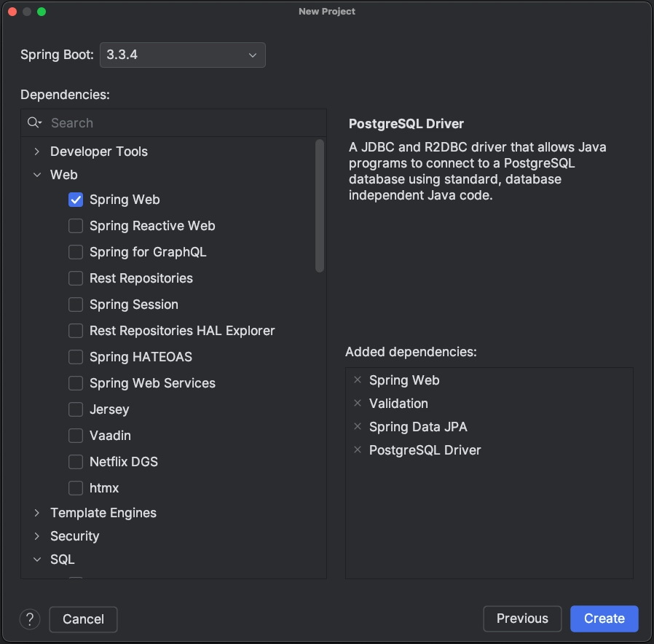Click the search magnifier icon in Dependencies
The image size is (654, 644).
click(34, 122)
